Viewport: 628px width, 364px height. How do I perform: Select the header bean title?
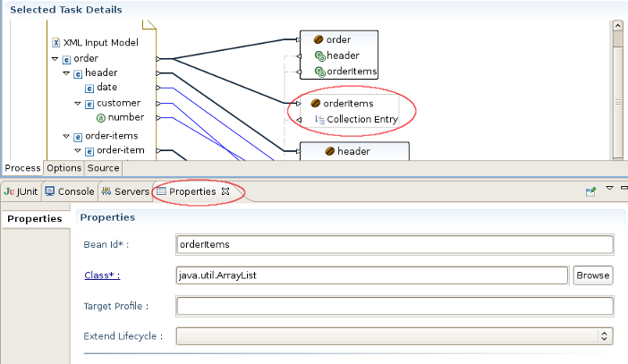coord(353,151)
